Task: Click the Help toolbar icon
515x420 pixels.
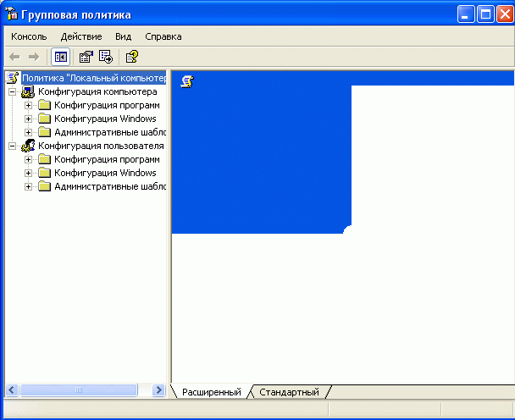Action: [131, 57]
